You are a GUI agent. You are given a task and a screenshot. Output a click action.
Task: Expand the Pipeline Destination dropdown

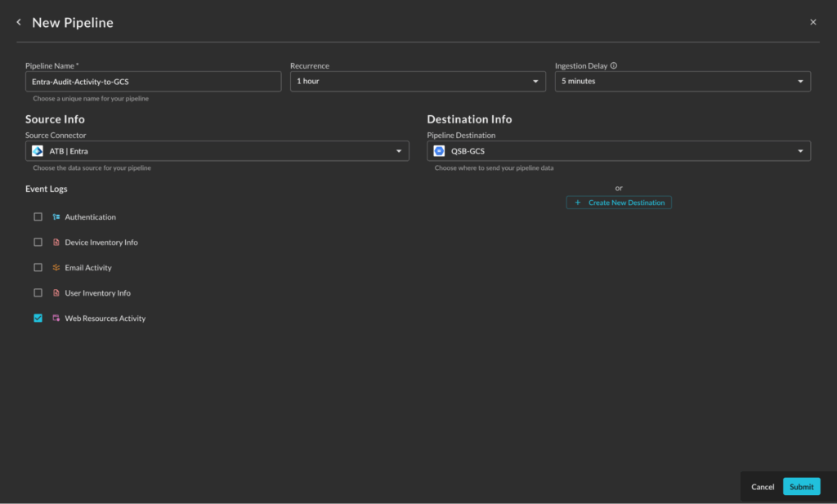point(619,151)
